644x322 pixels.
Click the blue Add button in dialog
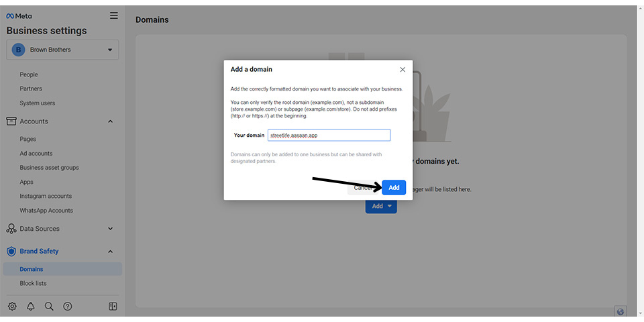(394, 187)
